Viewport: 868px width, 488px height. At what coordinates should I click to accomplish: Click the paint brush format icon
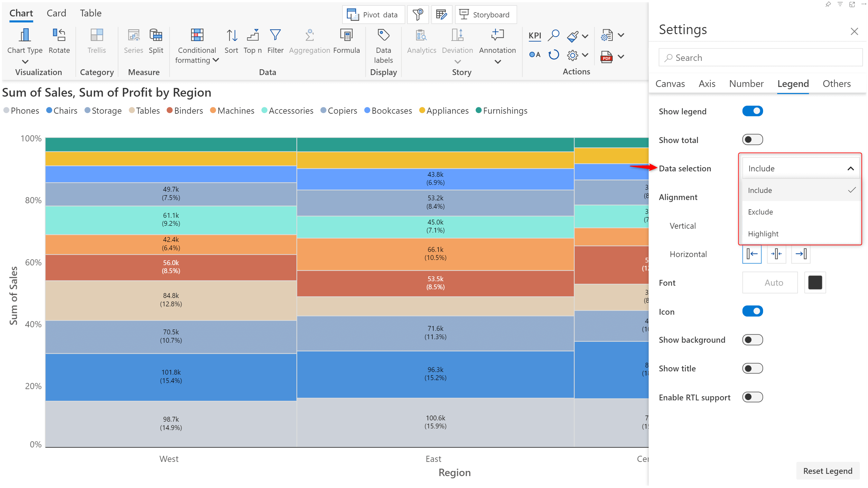click(573, 36)
